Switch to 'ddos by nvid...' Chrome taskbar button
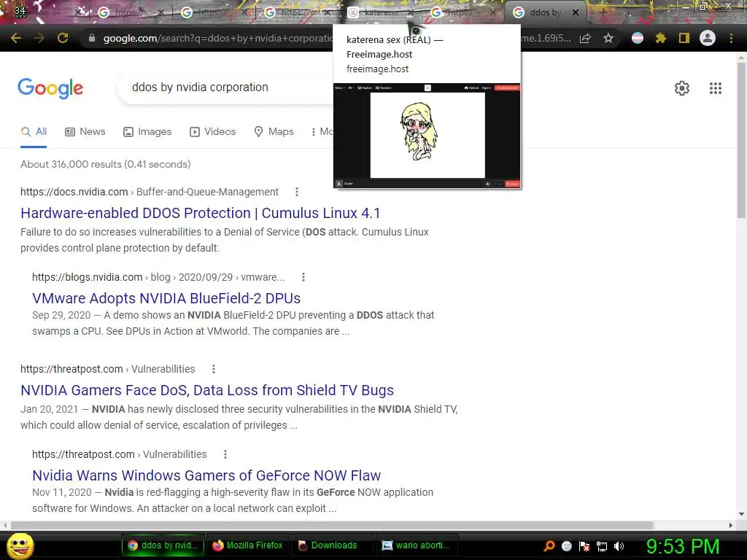747x560 pixels. pos(163,545)
